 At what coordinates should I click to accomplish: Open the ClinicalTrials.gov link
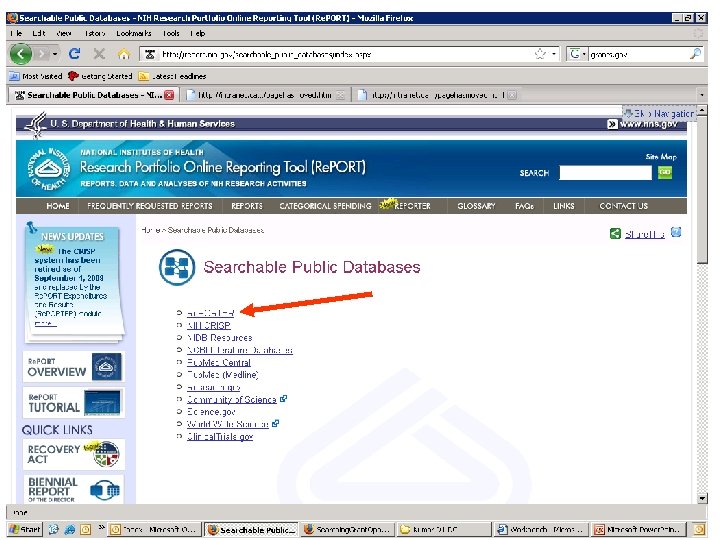(219, 436)
